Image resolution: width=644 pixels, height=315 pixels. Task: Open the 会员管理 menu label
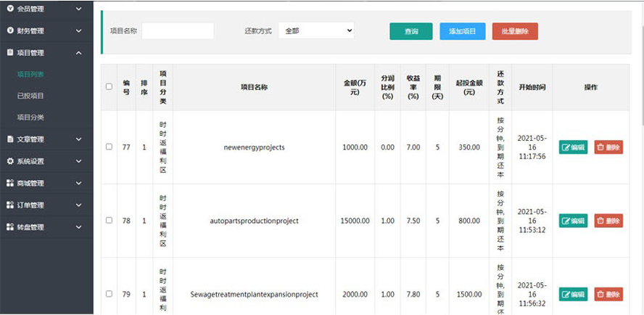pos(30,9)
